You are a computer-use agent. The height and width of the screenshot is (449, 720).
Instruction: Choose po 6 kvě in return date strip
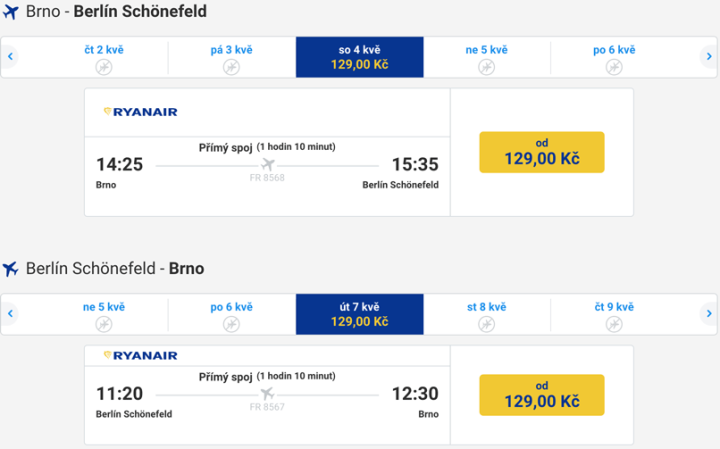click(x=231, y=314)
